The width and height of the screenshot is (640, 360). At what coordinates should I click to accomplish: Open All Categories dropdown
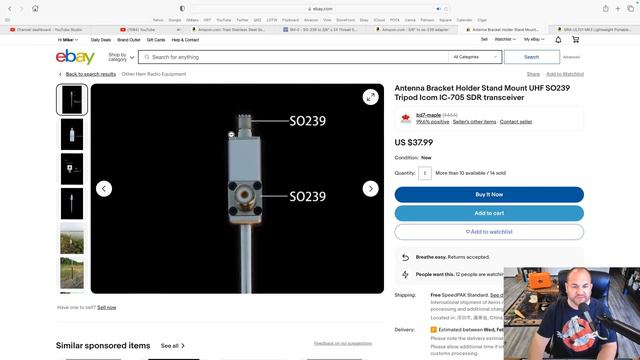[x=475, y=57]
